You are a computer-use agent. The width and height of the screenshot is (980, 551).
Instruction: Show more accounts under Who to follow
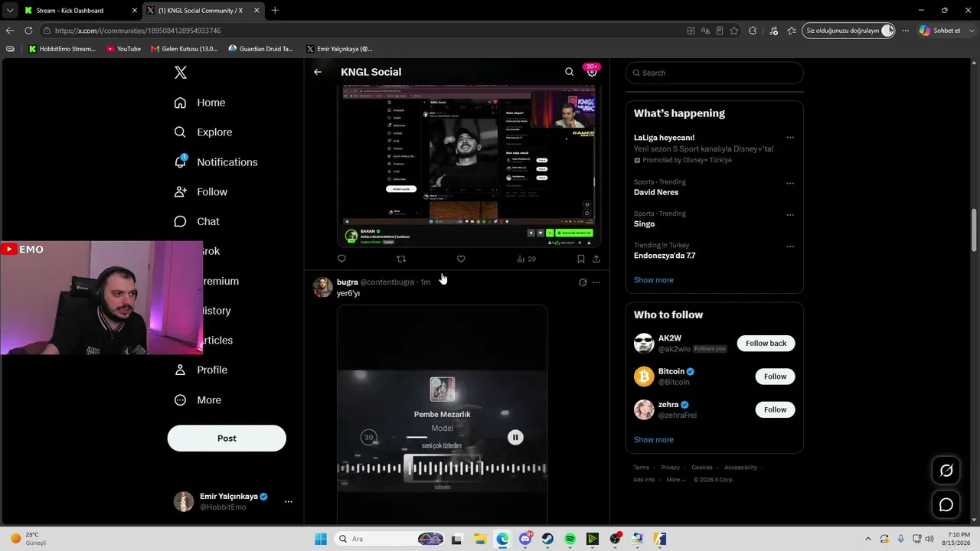(654, 440)
